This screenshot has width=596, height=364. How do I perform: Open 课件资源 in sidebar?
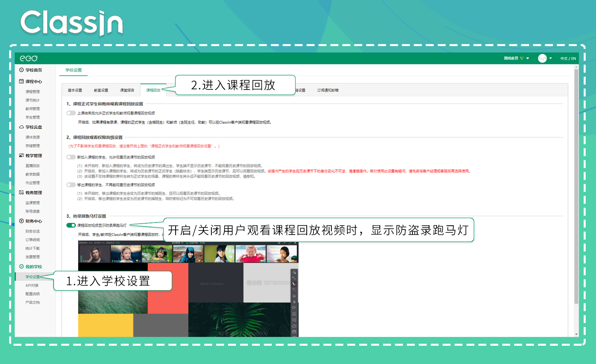coord(33,137)
